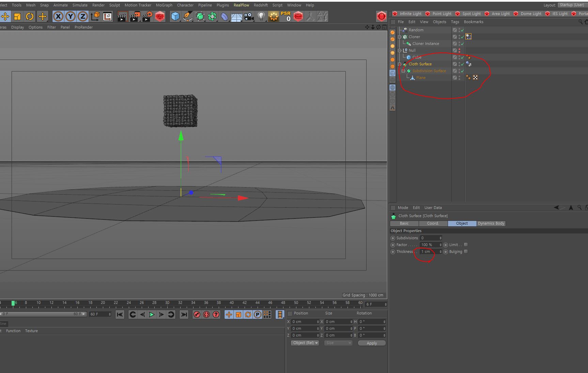Open the spline Pen tool
This screenshot has width=588, height=373.
click(x=187, y=16)
